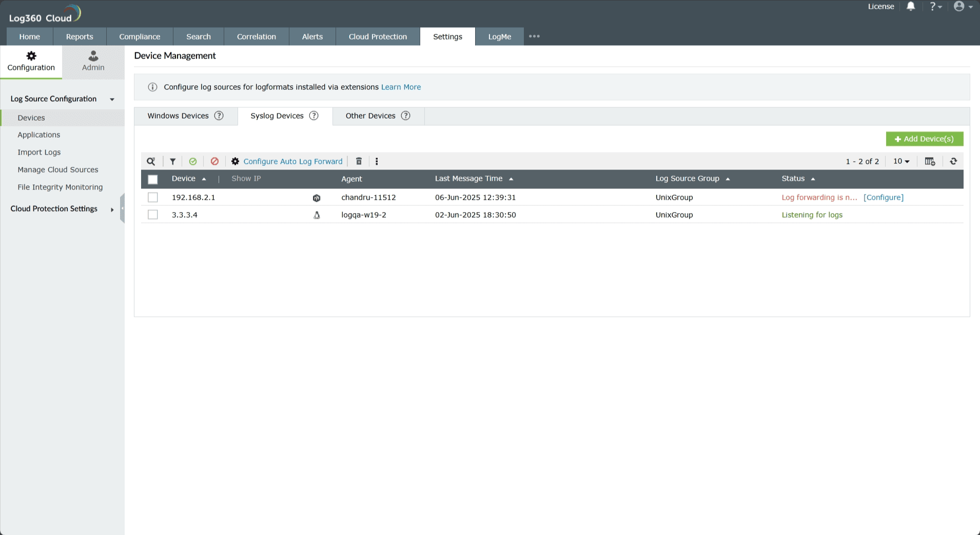Open help for Syslog Devices

pyautogui.click(x=314, y=116)
